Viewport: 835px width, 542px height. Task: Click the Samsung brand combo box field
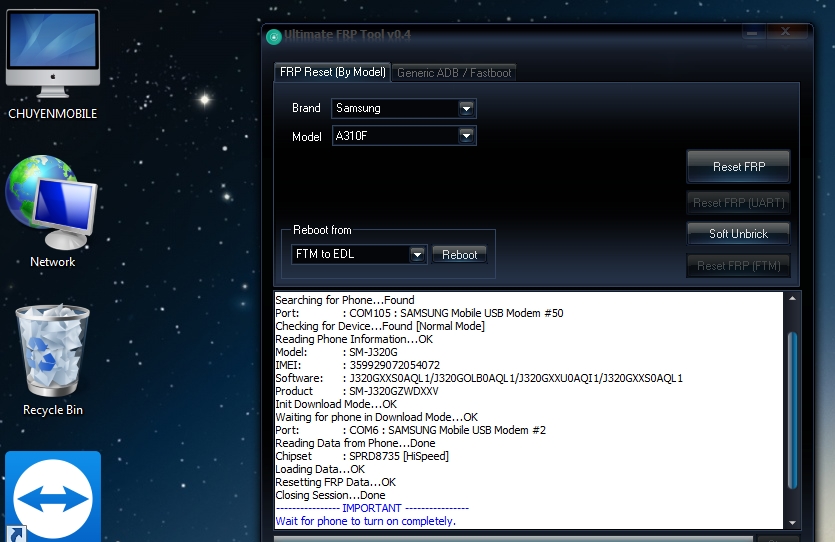pos(404,109)
